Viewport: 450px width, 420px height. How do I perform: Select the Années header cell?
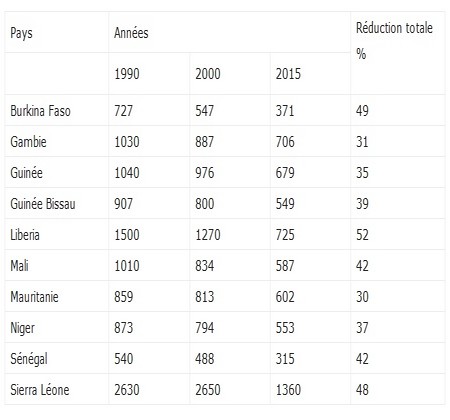coord(131,33)
